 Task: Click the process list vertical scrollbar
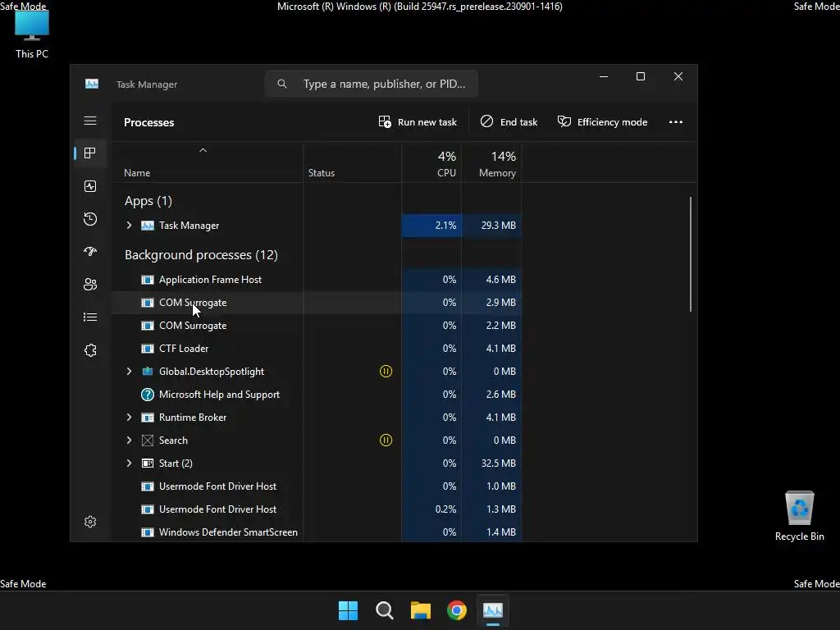[x=691, y=254]
